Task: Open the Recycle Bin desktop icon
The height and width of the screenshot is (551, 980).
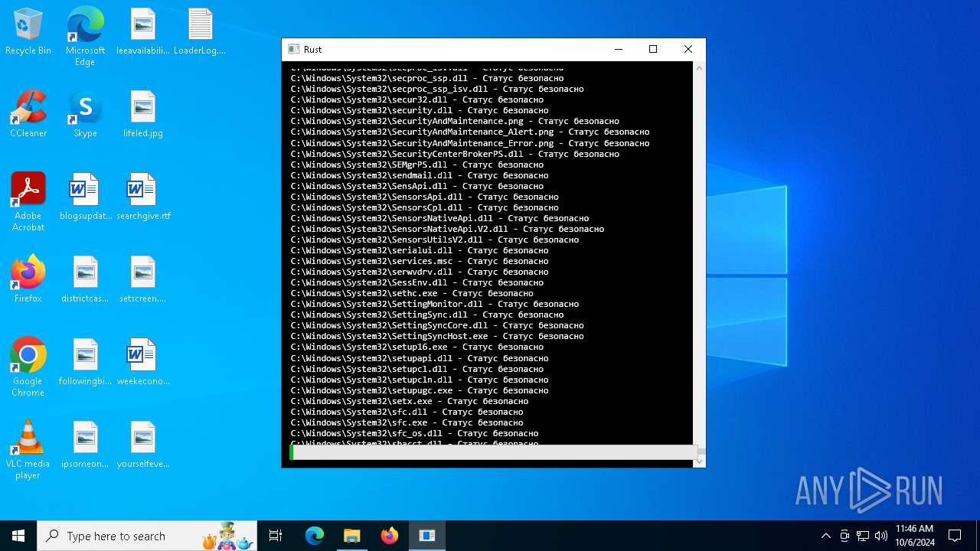Action: click(28, 31)
